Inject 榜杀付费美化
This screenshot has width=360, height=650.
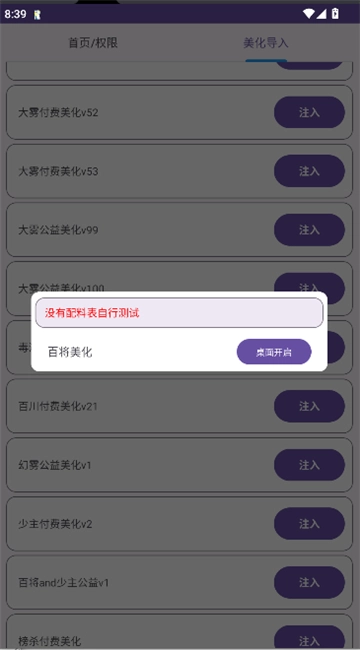tap(309, 640)
